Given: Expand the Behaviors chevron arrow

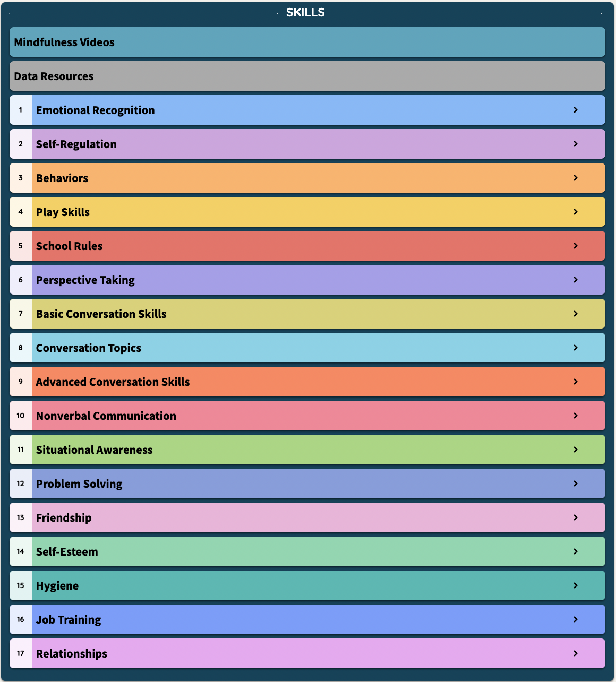Looking at the screenshot, I should 576,178.
